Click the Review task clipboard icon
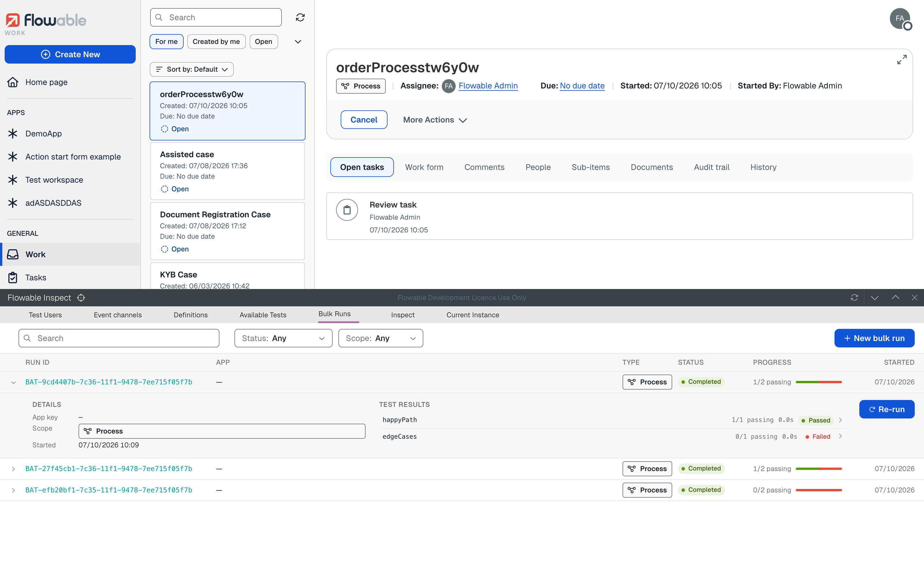The image size is (924, 578). (347, 210)
